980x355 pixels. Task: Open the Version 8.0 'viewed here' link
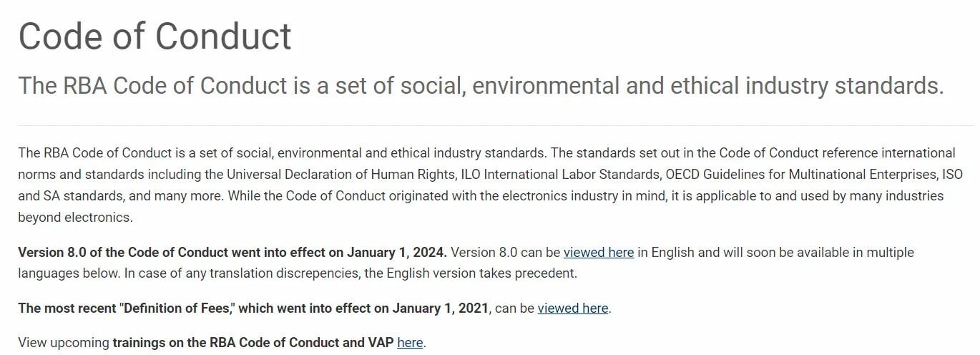tap(598, 252)
